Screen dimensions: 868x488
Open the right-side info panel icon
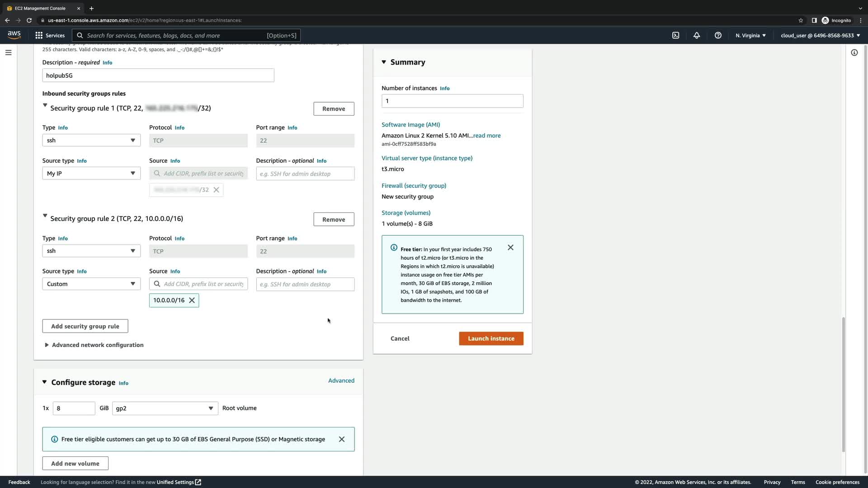coord(854,52)
